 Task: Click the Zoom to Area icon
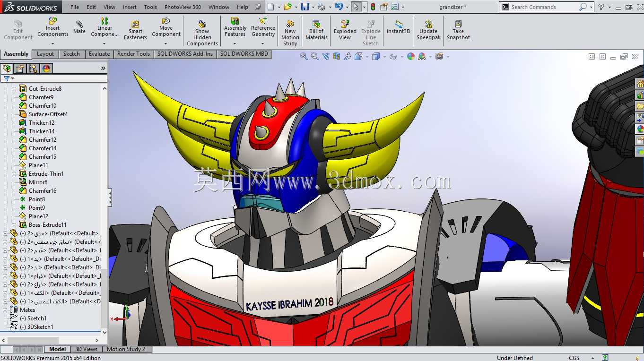pyautogui.click(x=314, y=56)
